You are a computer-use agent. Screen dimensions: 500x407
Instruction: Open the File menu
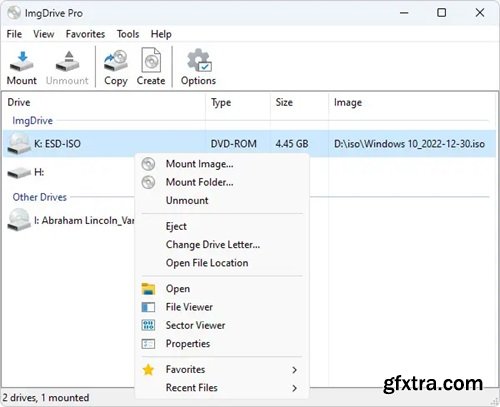pos(14,34)
